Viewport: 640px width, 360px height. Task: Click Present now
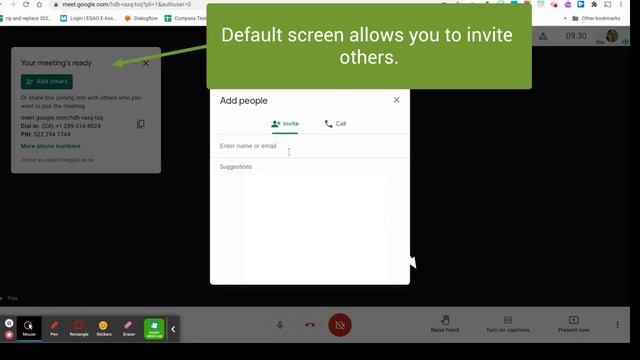pyautogui.click(x=573, y=324)
